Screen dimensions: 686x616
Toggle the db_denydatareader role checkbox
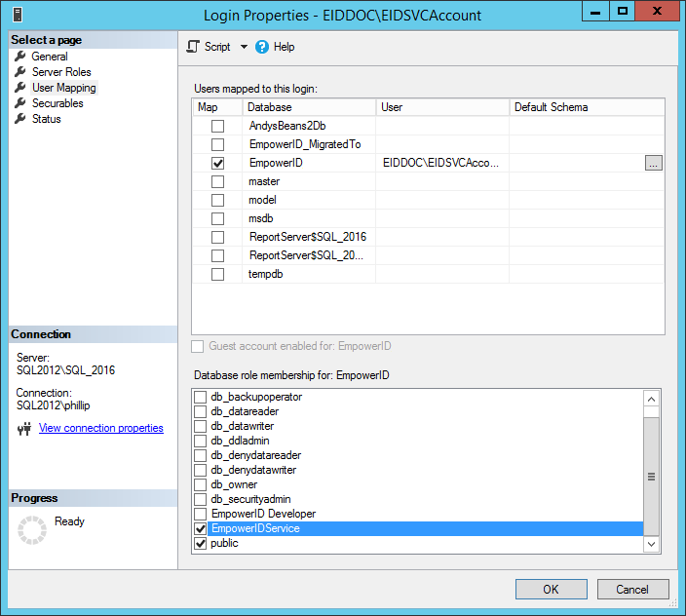200,455
